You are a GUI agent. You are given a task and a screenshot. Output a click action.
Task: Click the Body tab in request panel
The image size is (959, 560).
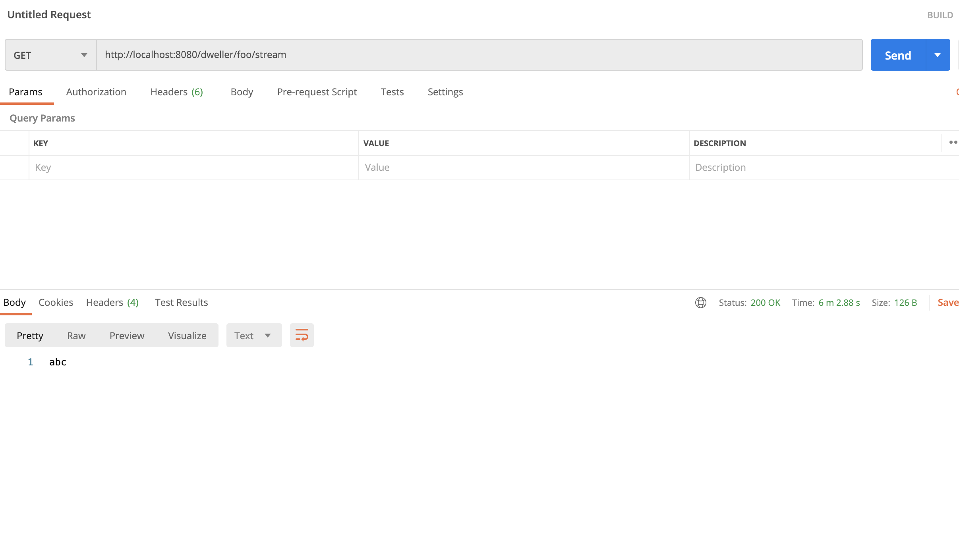click(x=242, y=92)
